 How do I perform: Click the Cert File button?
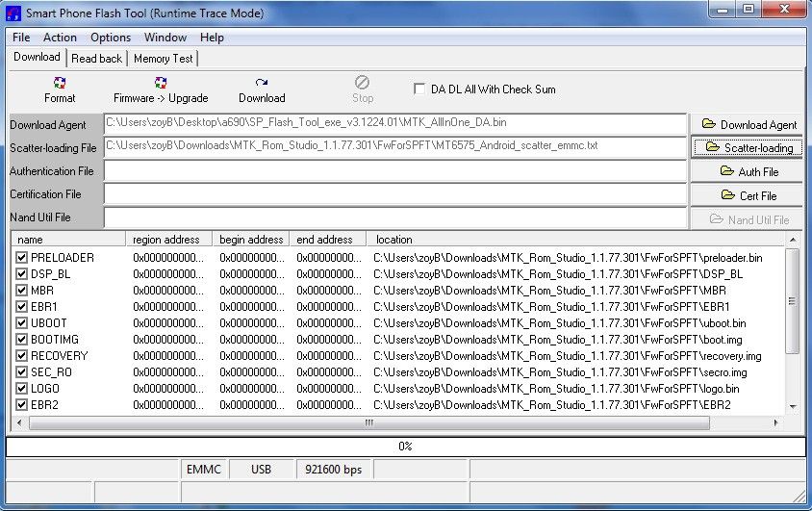[x=747, y=195]
